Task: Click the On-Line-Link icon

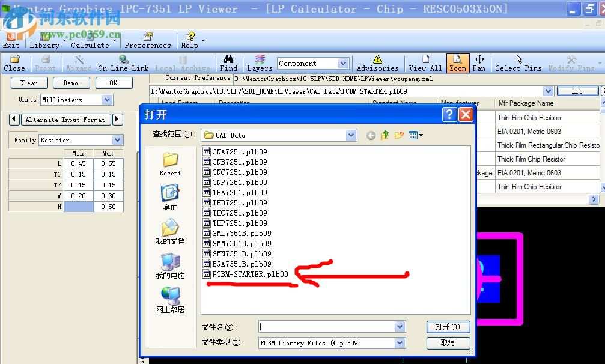Action: [x=122, y=60]
